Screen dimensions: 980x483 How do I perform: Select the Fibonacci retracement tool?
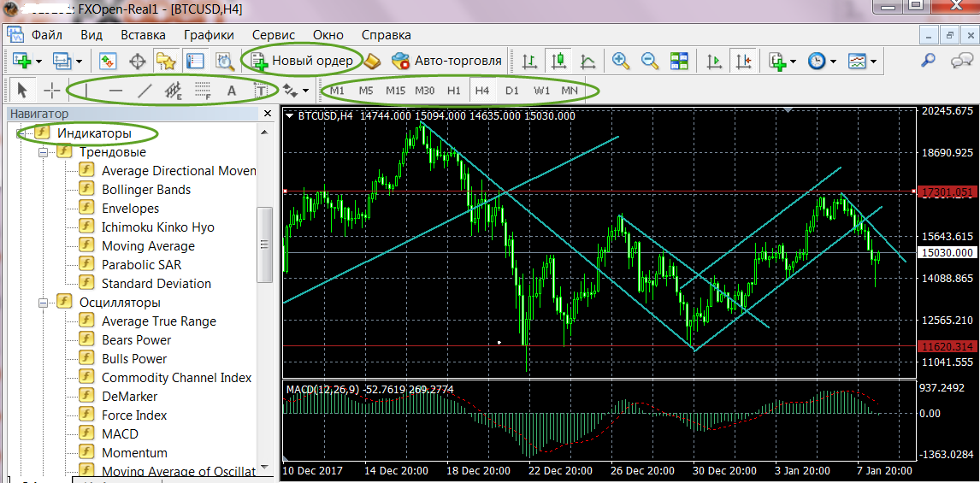click(x=203, y=91)
